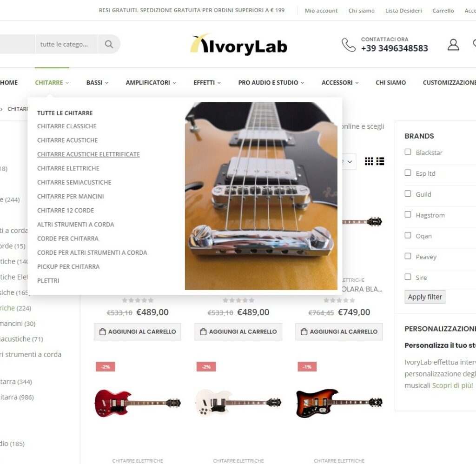Screen dimensions: 476x464
Task: Expand the Amplificatori navigation dropdown
Action: coord(151,83)
